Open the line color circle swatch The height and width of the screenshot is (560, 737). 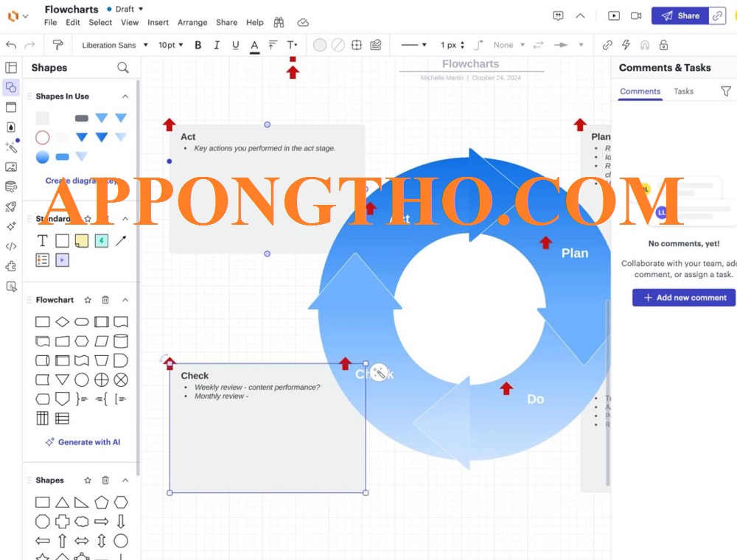point(338,45)
